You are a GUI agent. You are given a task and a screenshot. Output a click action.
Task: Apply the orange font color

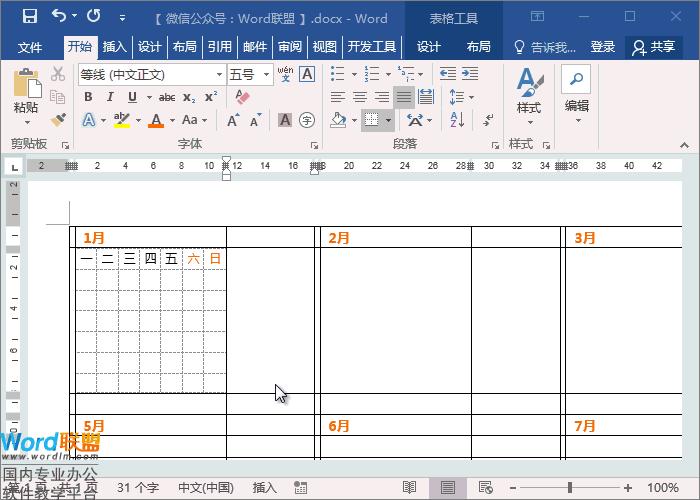[156, 120]
